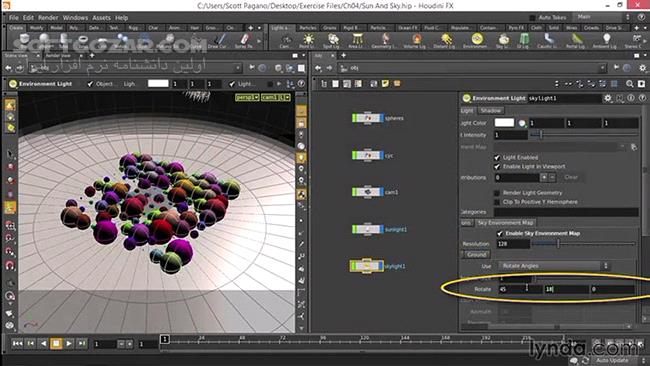Click the Clear button beside contributions
Viewport: 650px width, 366px height.
571,177
